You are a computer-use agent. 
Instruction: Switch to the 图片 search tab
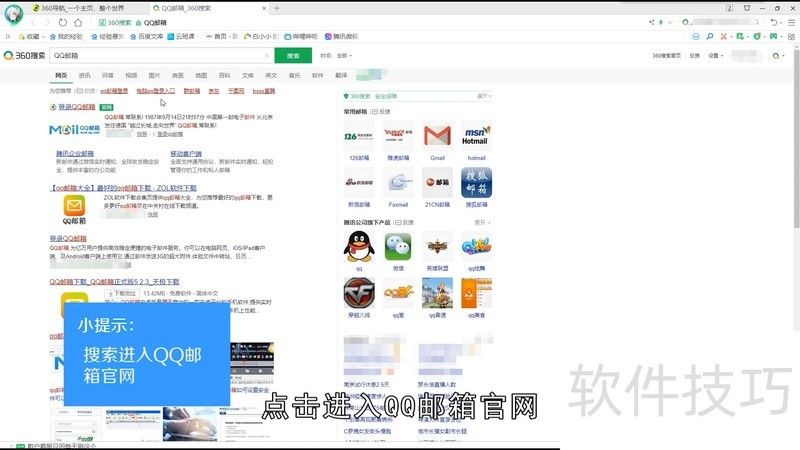[x=154, y=75]
